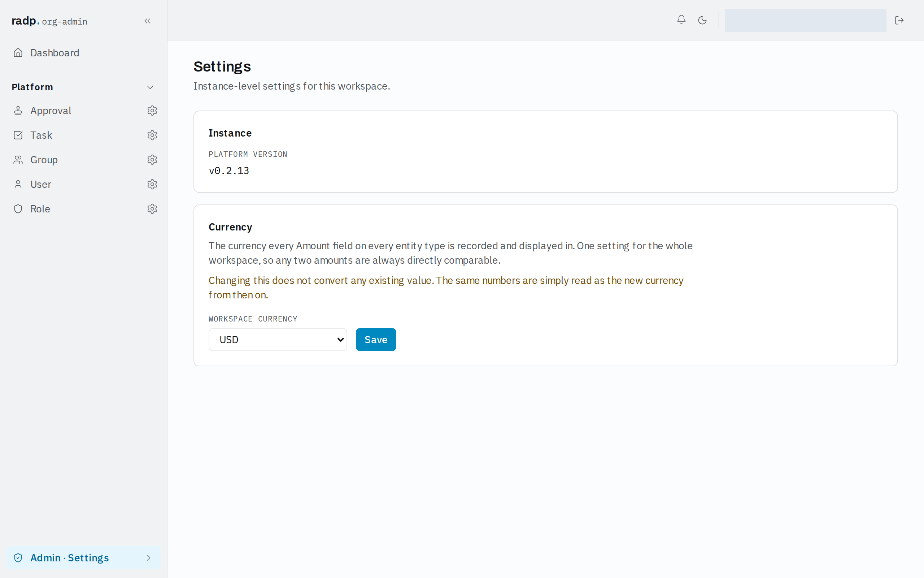Open Role settings gear
924x578 pixels.
coord(152,209)
